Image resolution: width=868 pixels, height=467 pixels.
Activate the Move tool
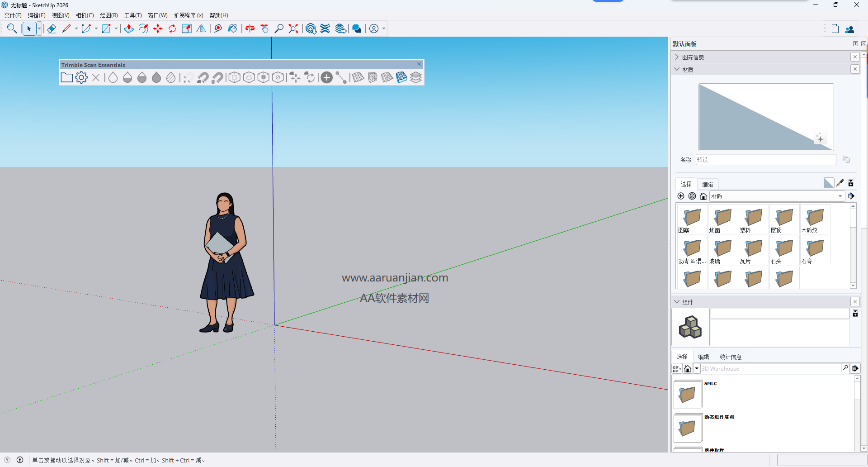158,28
